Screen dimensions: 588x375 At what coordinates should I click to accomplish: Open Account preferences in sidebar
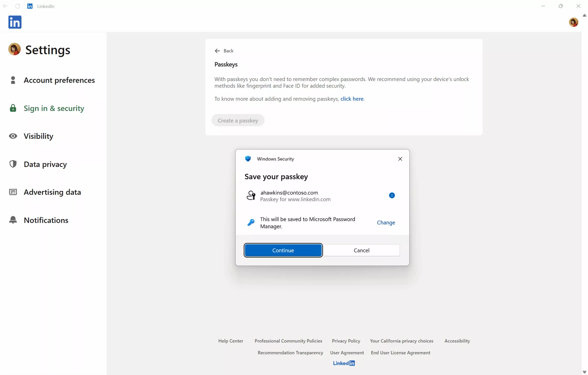(x=59, y=80)
